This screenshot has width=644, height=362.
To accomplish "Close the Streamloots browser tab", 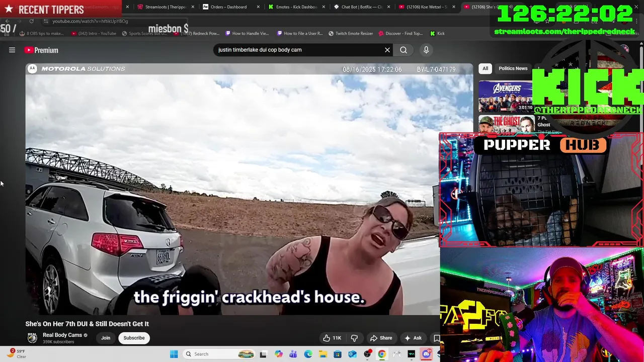I will pyautogui.click(x=193, y=7).
